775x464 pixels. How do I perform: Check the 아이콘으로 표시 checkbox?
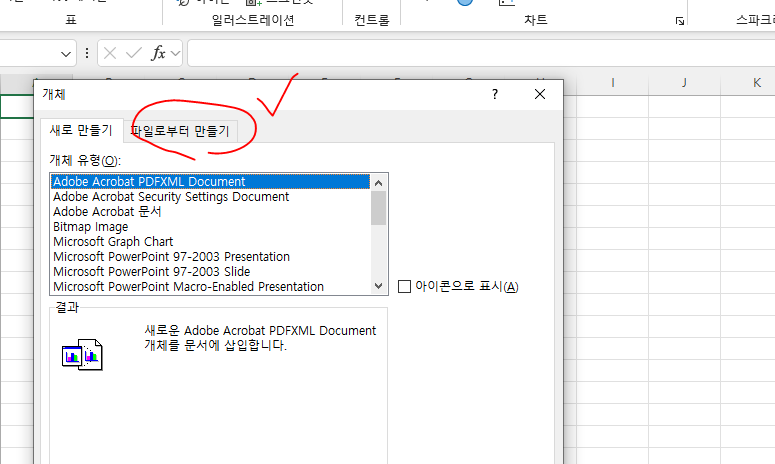click(x=404, y=287)
